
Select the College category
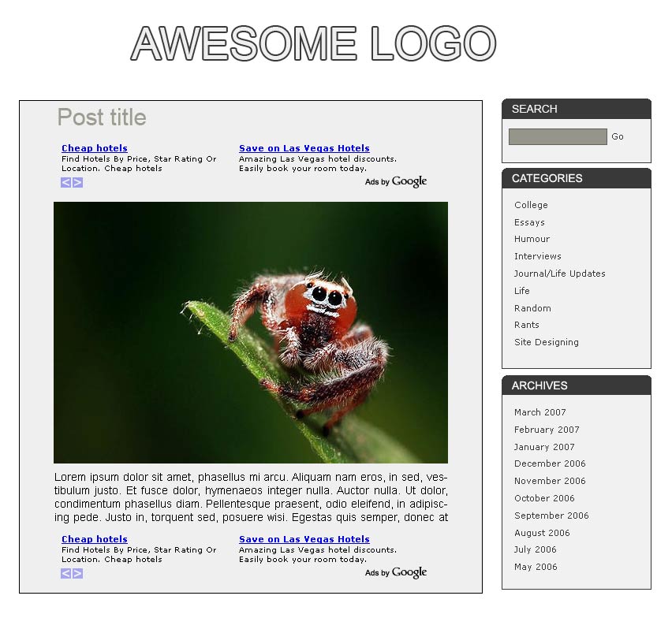[x=531, y=205]
